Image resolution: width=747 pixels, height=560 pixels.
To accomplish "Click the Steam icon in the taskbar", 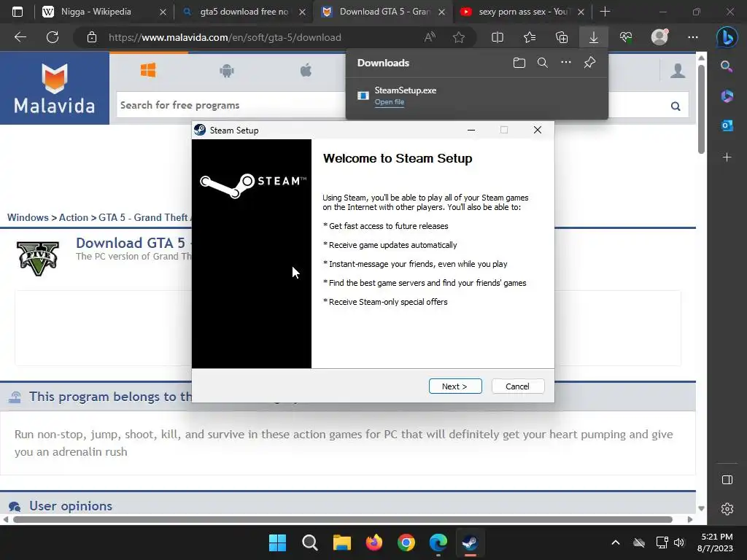I will 471,542.
